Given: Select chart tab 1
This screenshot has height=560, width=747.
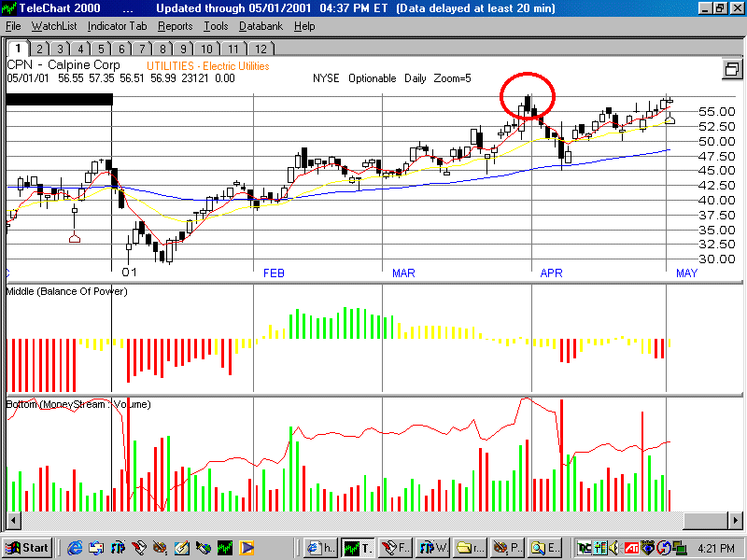Looking at the screenshot, I should coord(18,49).
